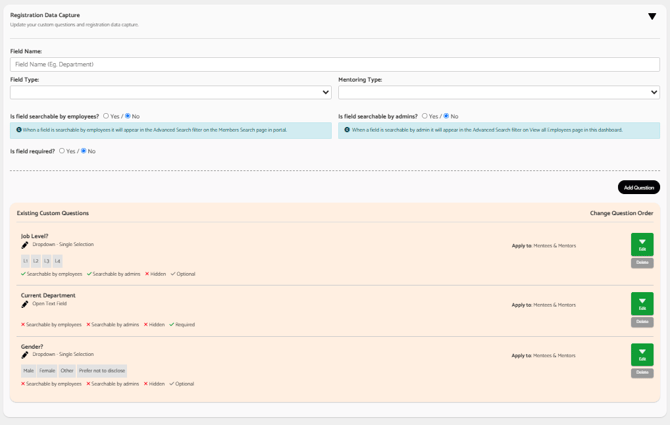Click green Edit button for Current Department

pos(642,304)
